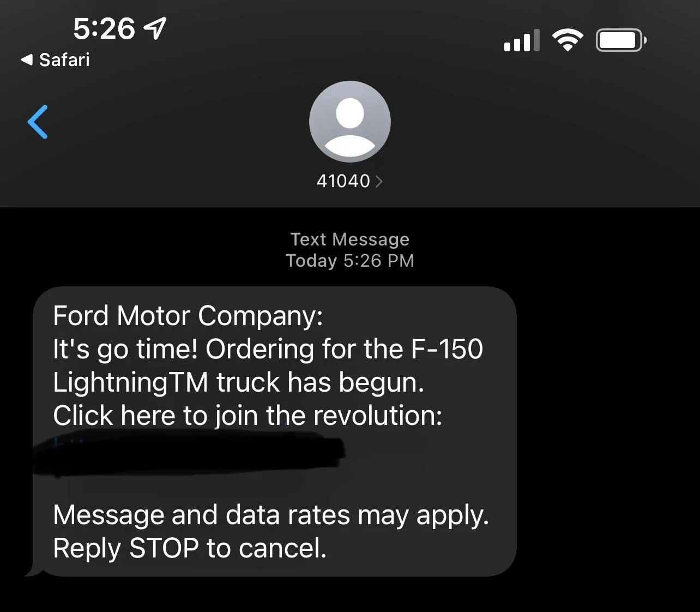Open the gray contact avatar silhouette
This screenshot has height=612, width=700.
349,122
